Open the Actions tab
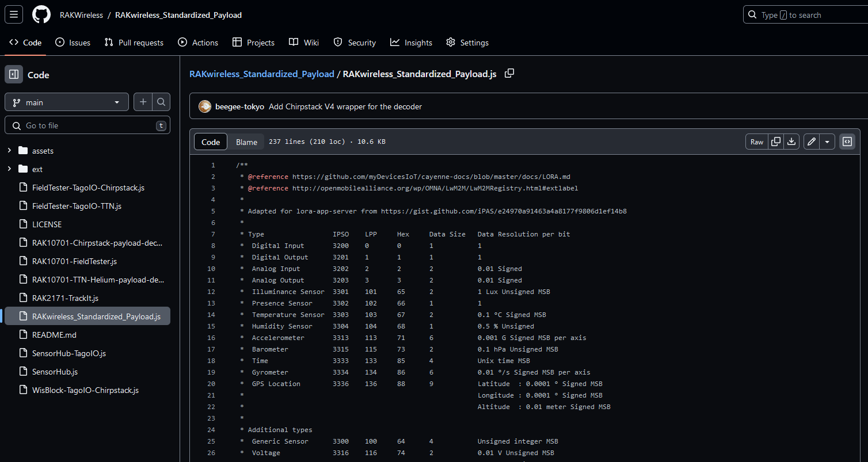 198,43
